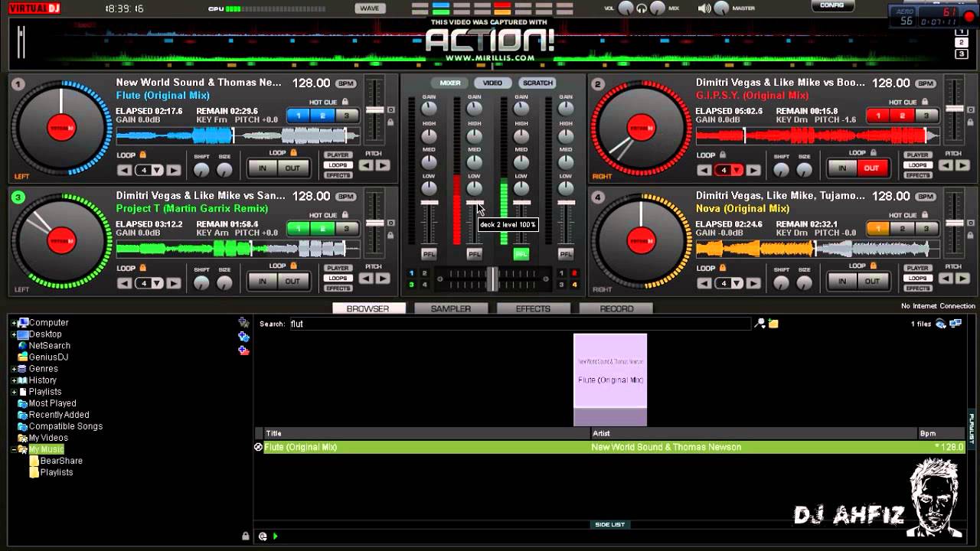Open deck 2 loop length dropdown
Screen dimensions: 980x551
pyautogui.click(x=737, y=170)
